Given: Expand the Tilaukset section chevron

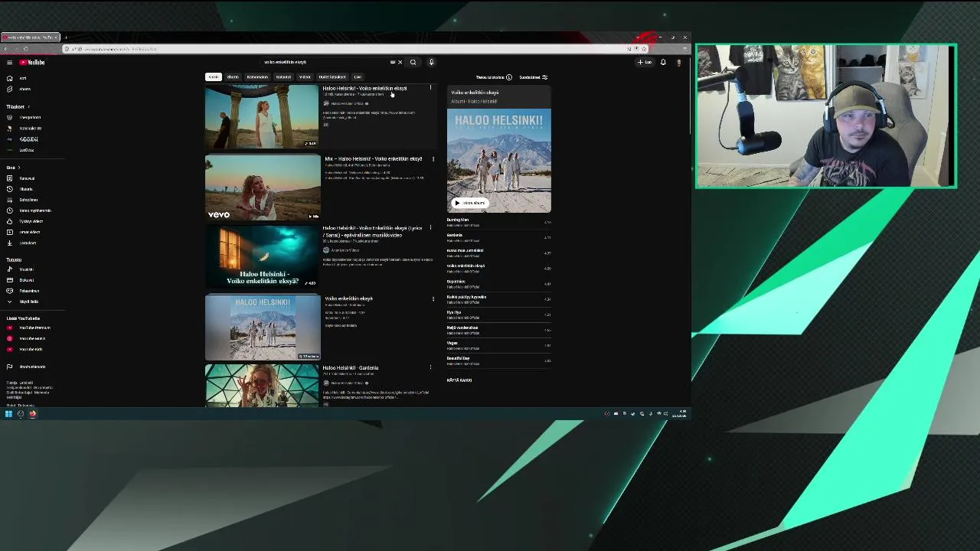Looking at the screenshot, I should pyautogui.click(x=28, y=106).
